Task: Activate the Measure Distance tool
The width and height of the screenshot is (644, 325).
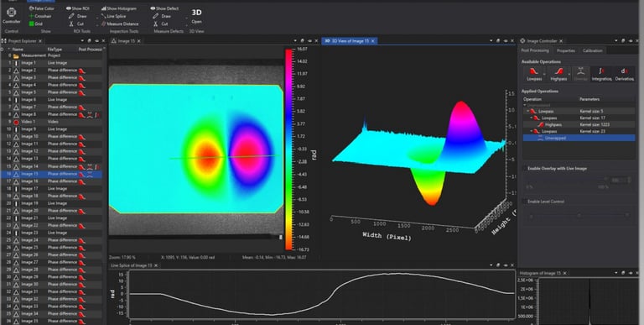Action: click(120, 24)
